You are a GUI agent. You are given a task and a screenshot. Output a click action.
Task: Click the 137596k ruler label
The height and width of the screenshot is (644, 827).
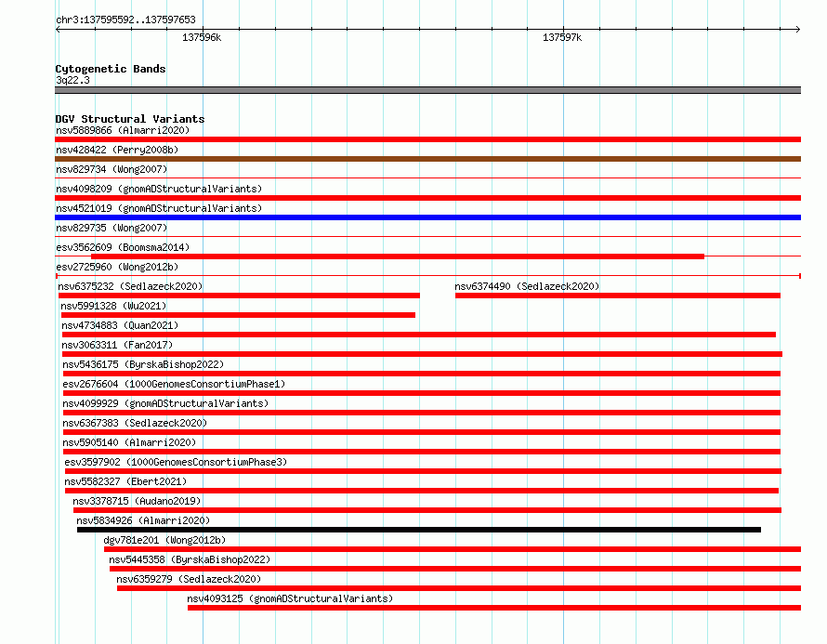(x=202, y=37)
